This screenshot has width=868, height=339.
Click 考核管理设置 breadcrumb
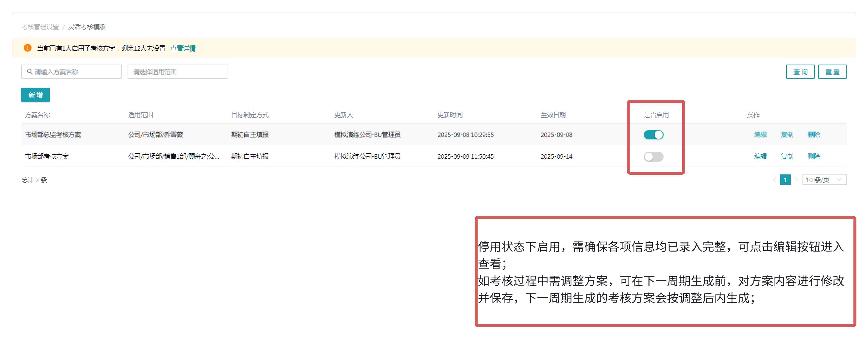(40, 27)
